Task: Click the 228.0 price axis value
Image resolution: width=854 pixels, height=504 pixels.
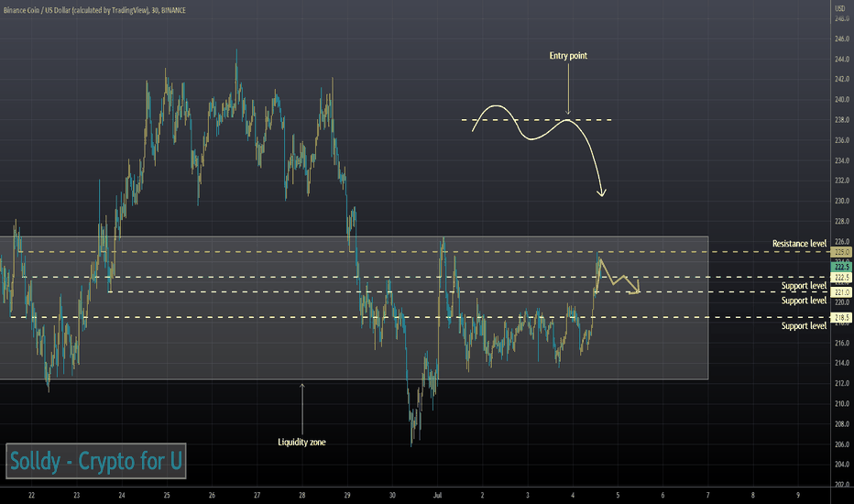Action: coord(842,221)
